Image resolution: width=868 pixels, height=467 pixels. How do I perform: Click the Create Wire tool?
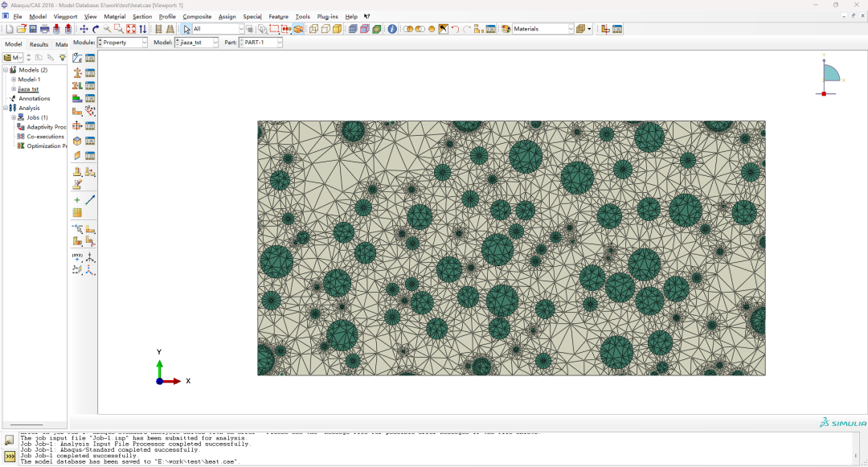(90, 199)
